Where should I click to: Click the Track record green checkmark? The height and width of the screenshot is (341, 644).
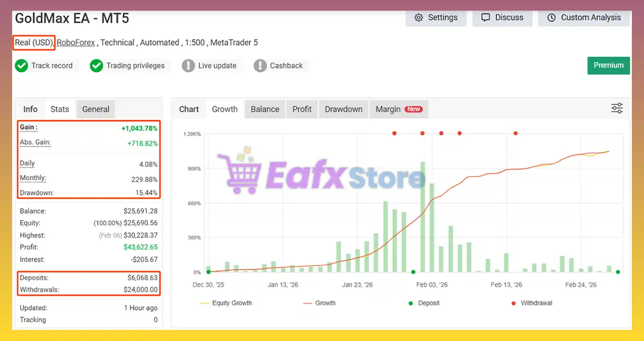(x=22, y=66)
